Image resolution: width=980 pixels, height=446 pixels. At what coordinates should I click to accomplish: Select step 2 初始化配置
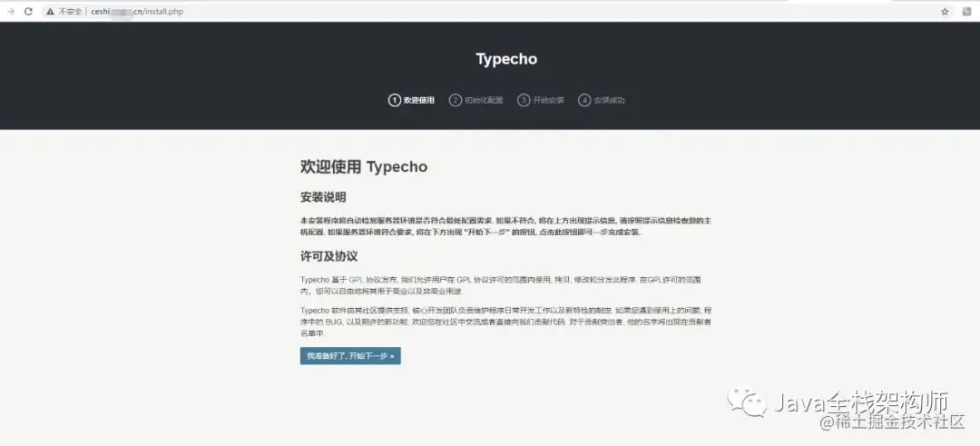pos(475,100)
